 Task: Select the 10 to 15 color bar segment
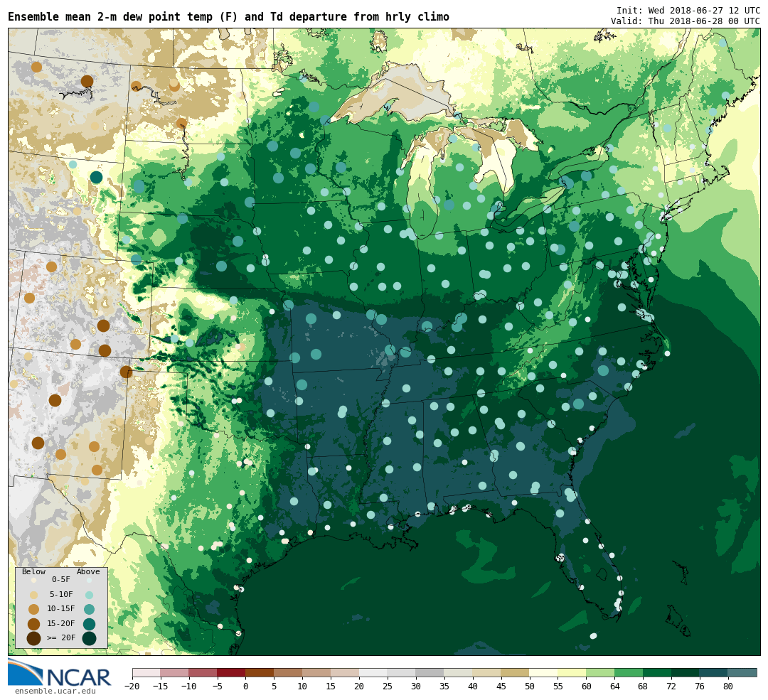[x=316, y=673]
